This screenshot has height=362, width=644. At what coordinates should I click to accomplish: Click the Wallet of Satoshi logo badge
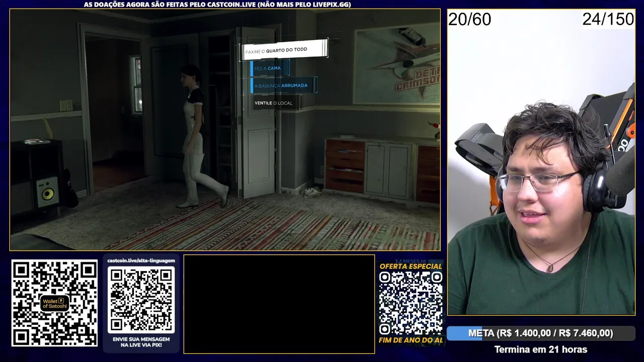(54, 303)
